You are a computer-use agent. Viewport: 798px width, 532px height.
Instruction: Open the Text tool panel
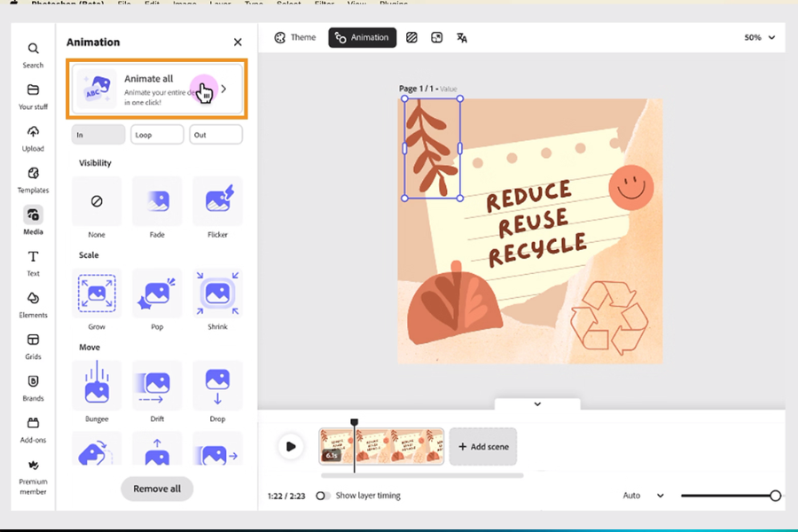pyautogui.click(x=33, y=262)
